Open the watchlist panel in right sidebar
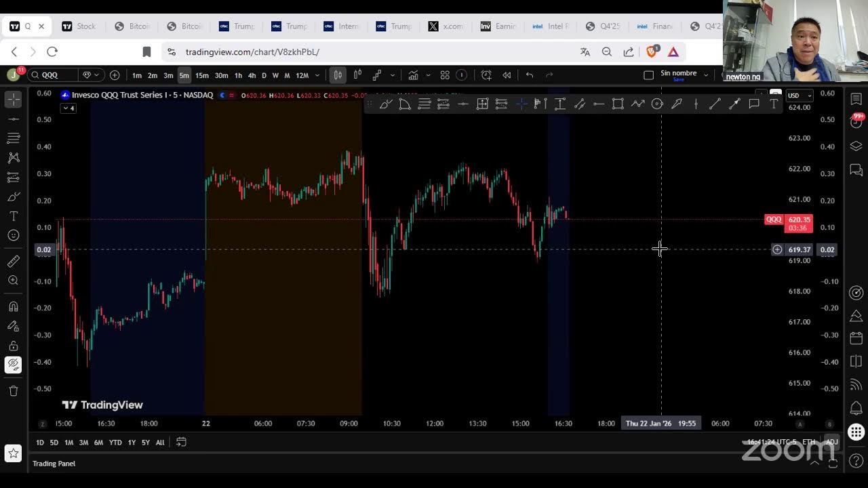This screenshot has width=868, height=488. pos(856,100)
